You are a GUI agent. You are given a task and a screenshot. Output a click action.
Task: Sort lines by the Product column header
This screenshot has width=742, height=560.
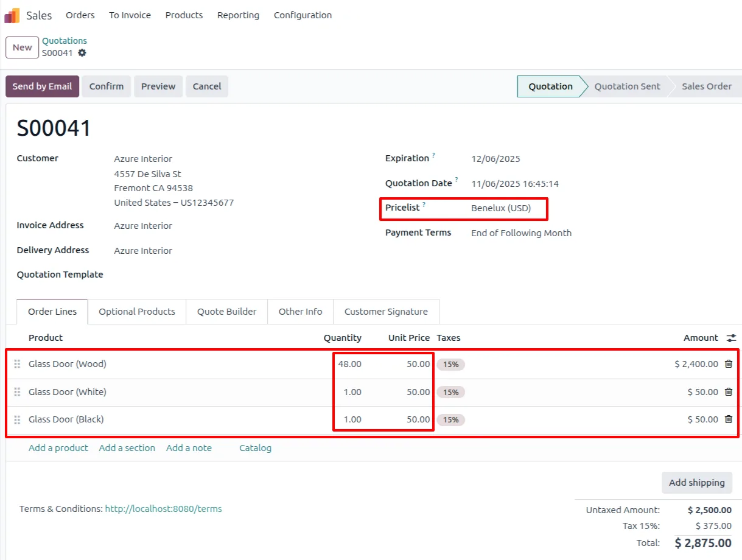coord(46,338)
